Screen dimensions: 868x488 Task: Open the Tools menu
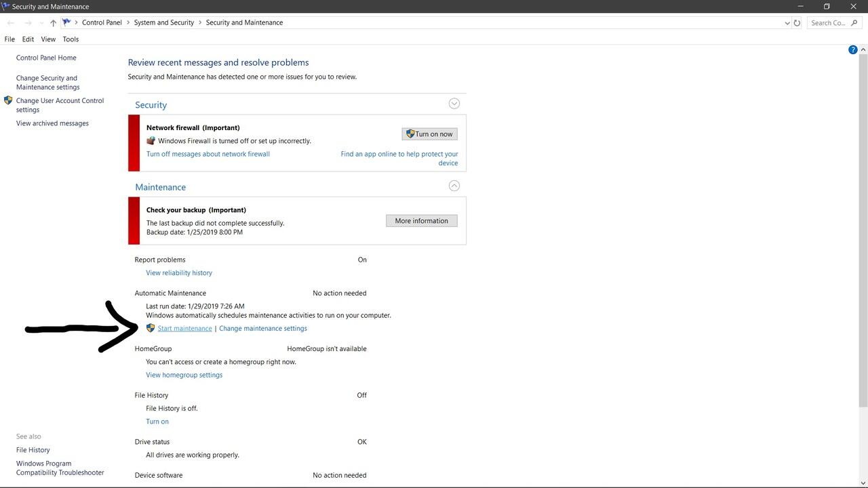point(71,39)
